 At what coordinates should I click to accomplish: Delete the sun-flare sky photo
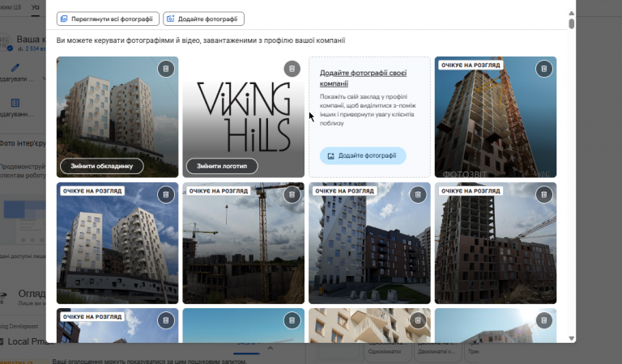coord(544,320)
